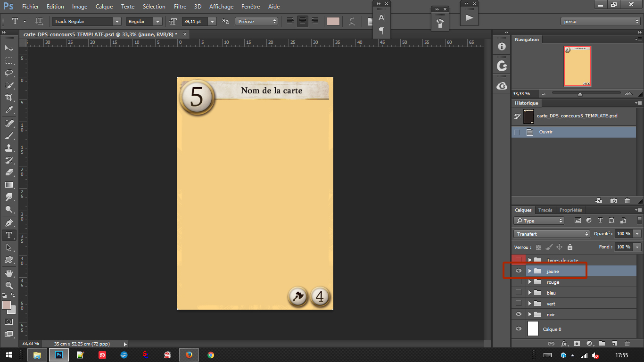Open the Calque menu
The image size is (644, 362).
104,7
